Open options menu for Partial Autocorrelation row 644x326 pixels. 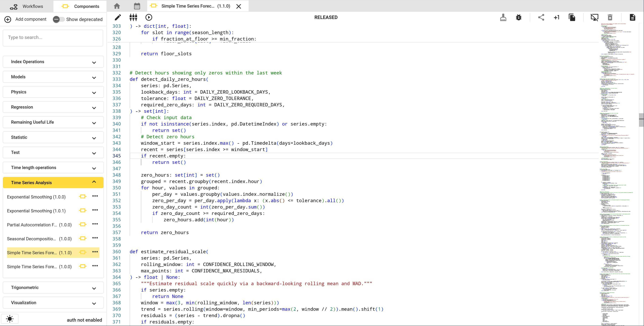95,224
